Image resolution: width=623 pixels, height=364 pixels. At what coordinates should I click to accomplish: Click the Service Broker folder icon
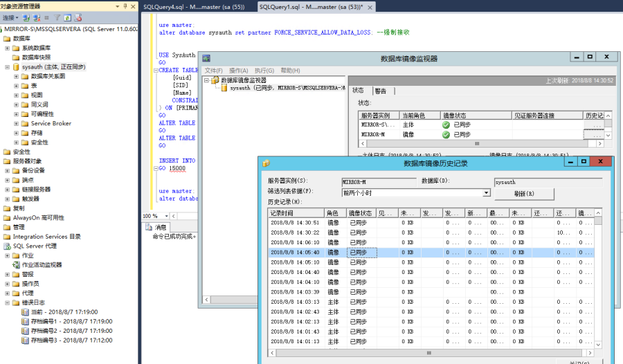[x=25, y=124]
